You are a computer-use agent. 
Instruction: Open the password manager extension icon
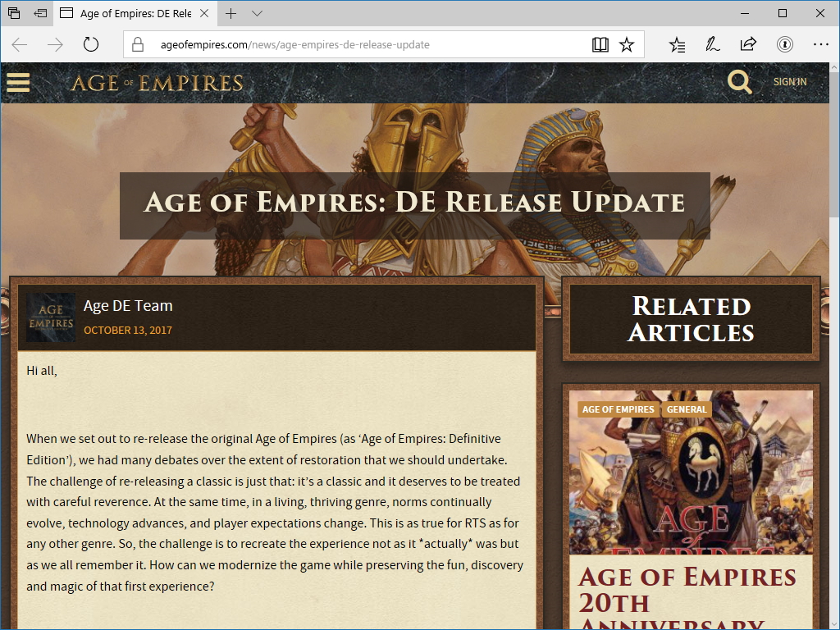[x=785, y=44]
